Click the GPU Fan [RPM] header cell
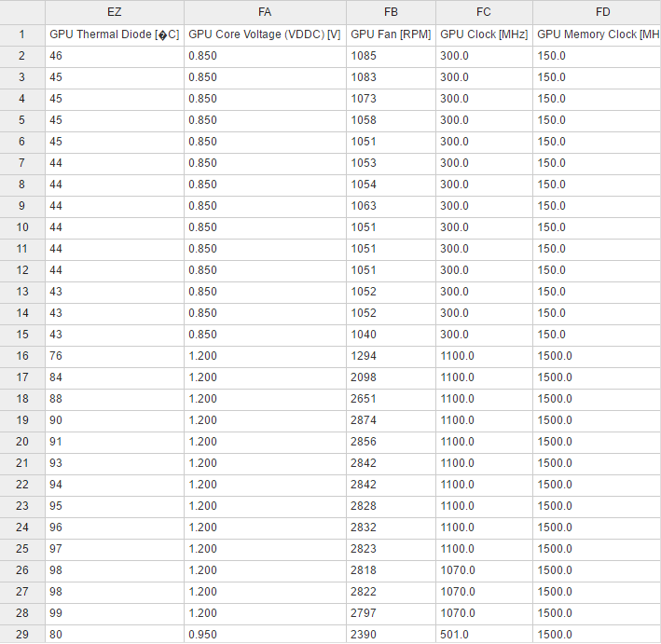 click(x=392, y=34)
